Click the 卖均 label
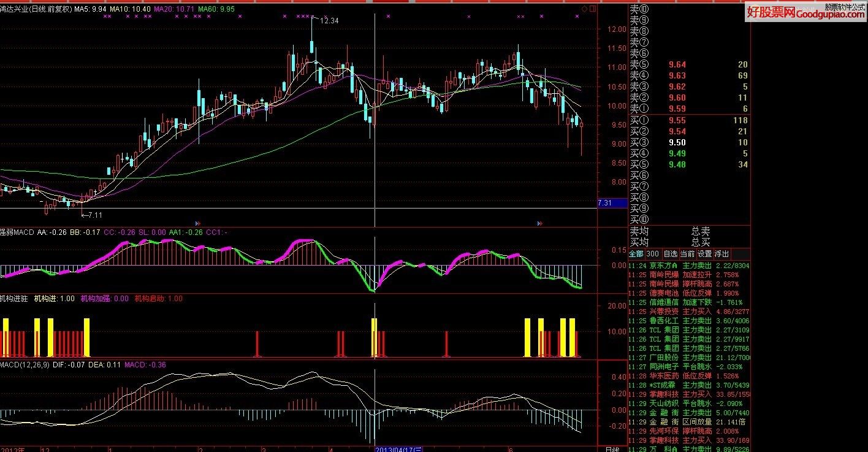 click(639, 231)
